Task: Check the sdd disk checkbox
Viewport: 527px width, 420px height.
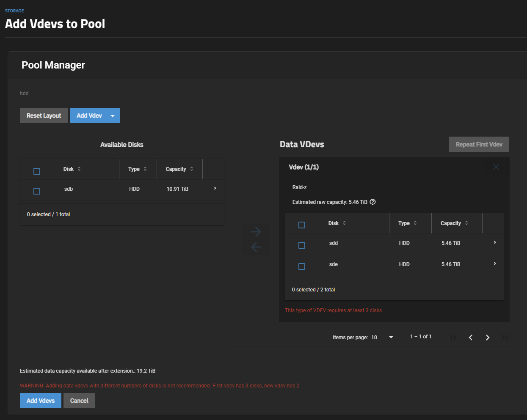Action: point(302,245)
